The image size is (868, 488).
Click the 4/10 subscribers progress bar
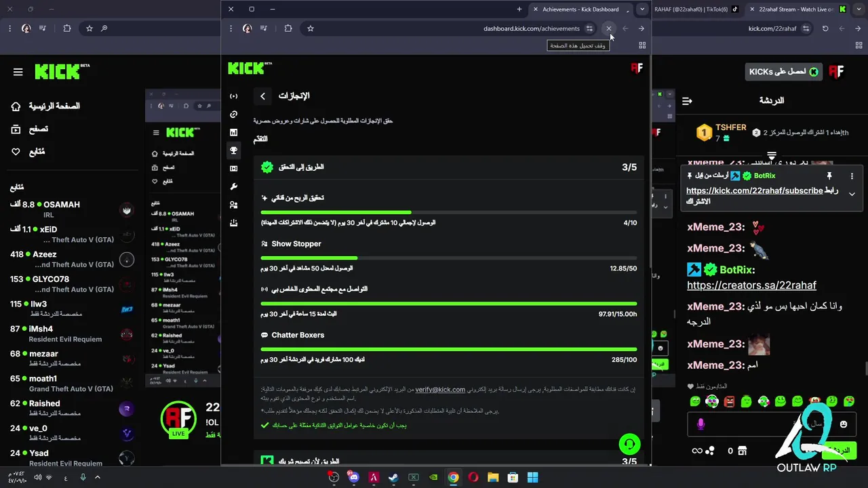click(449, 213)
